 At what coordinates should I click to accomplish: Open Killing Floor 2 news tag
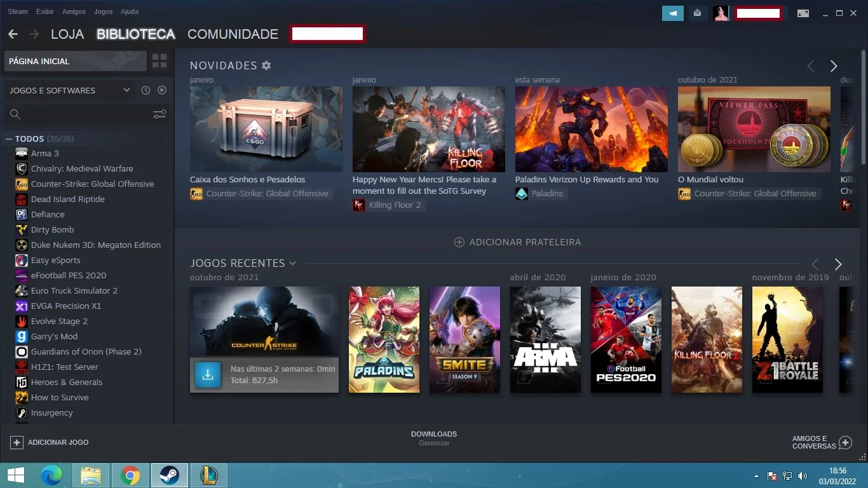pyautogui.click(x=388, y=205)
